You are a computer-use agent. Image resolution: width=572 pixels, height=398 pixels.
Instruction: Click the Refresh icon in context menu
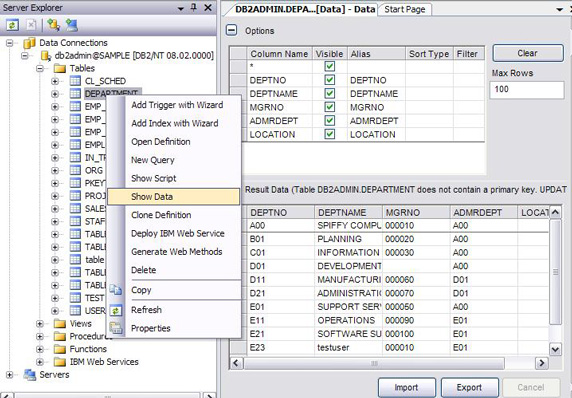[116, 310]
